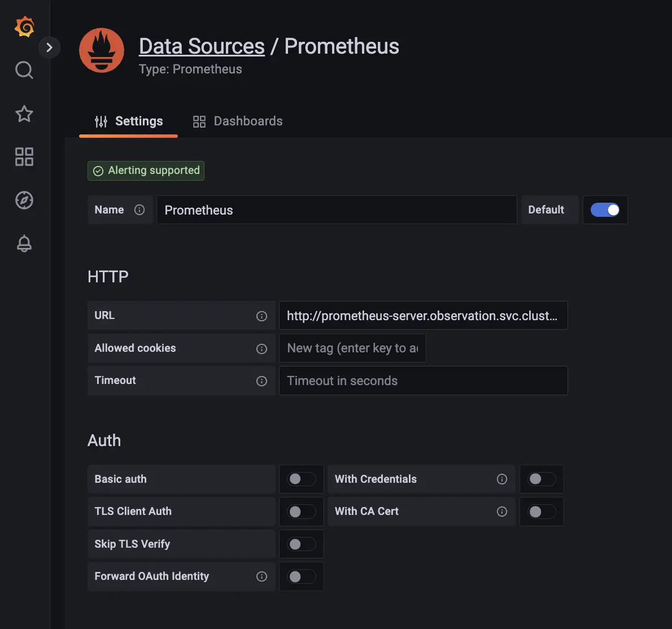Open search via magnifier sidebar icon
The image size is (672, 629).
[x=24, y=70]
